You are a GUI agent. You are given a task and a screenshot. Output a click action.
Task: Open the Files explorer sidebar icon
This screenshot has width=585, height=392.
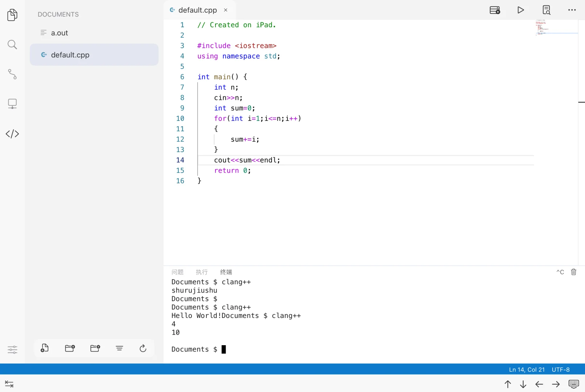[x=12, y=15]
